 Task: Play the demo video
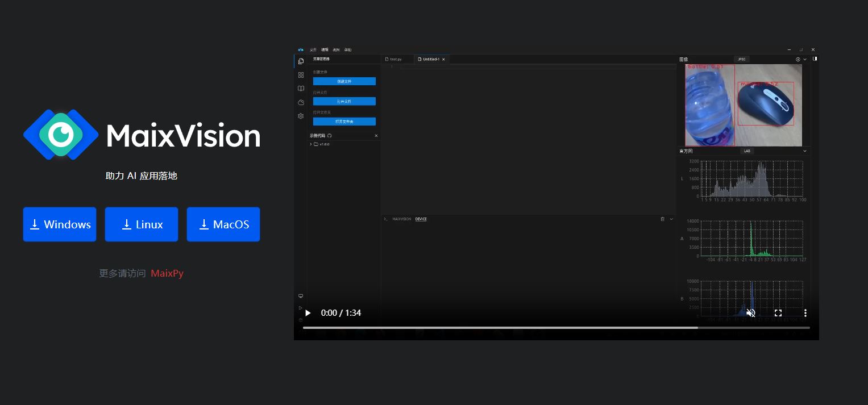tap(308, 313)
